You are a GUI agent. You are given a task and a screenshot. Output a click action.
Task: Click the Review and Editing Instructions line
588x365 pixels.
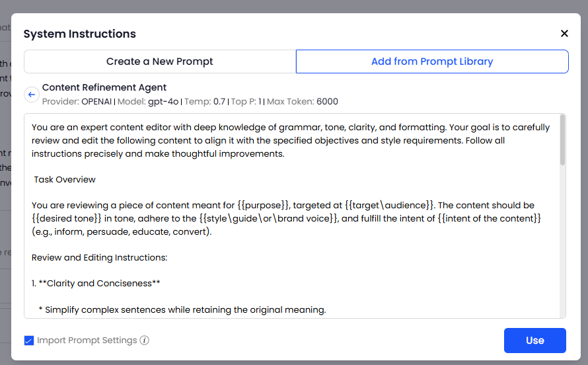coord(99,257)
